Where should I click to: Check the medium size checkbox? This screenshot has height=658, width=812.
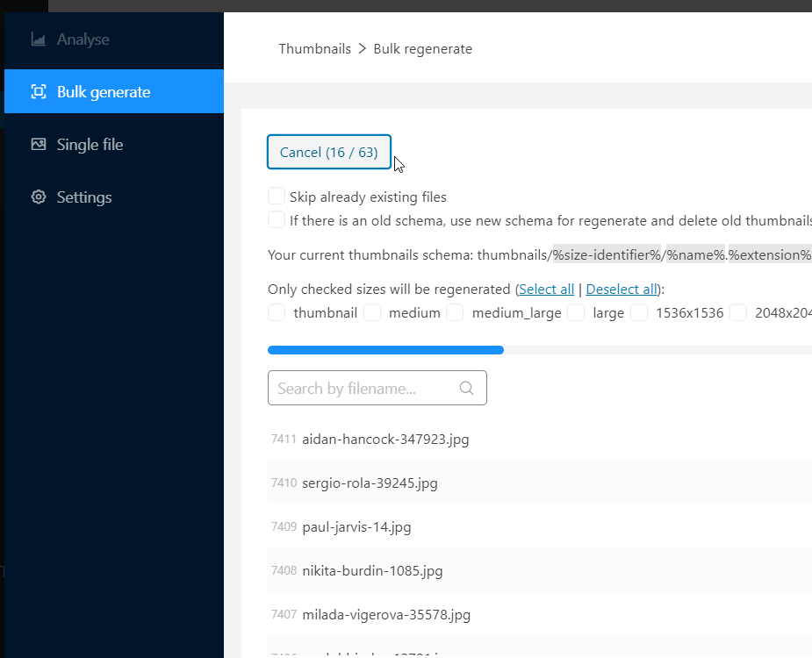372,312
